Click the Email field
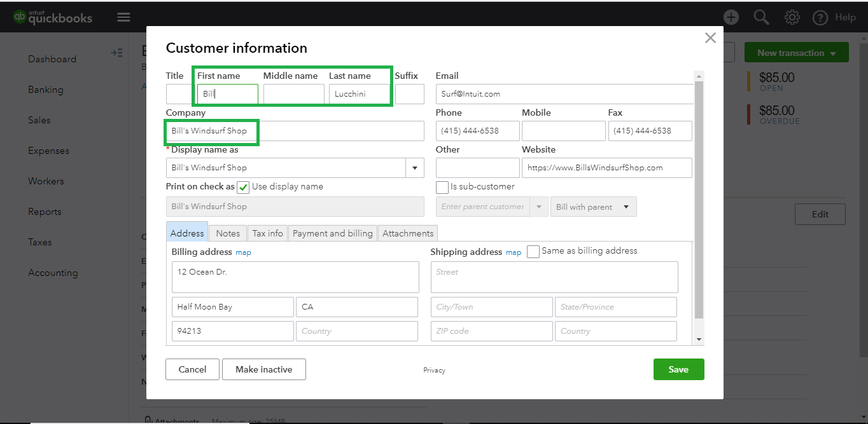This screenshot has height=424, width=868. pos(565,94)
